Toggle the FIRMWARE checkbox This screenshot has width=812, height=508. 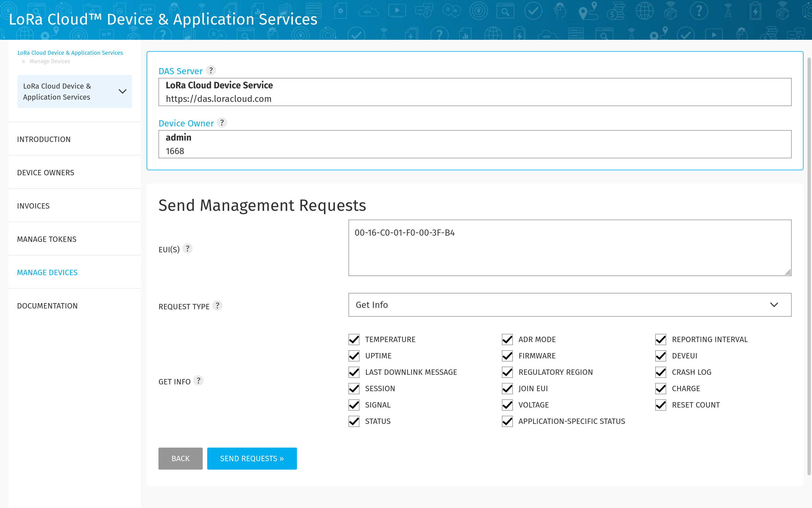(x=507, y=356)
